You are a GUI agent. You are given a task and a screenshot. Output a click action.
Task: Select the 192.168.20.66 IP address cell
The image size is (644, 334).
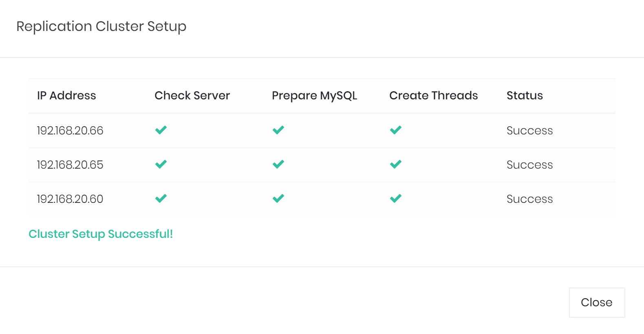(x=70, y=130)
